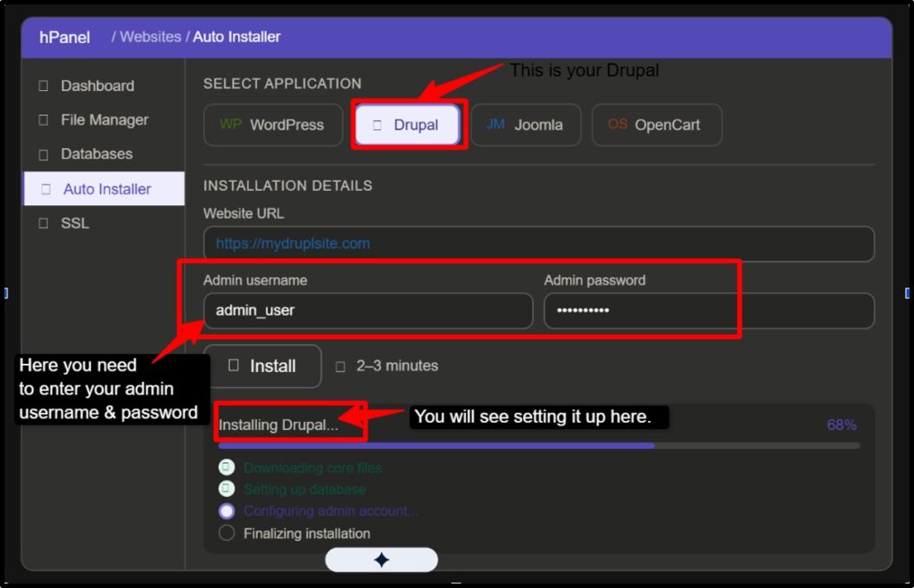Click the OS OpenCart logo icon
Viewport: 914px width, 588px height.
pos(618,124)
